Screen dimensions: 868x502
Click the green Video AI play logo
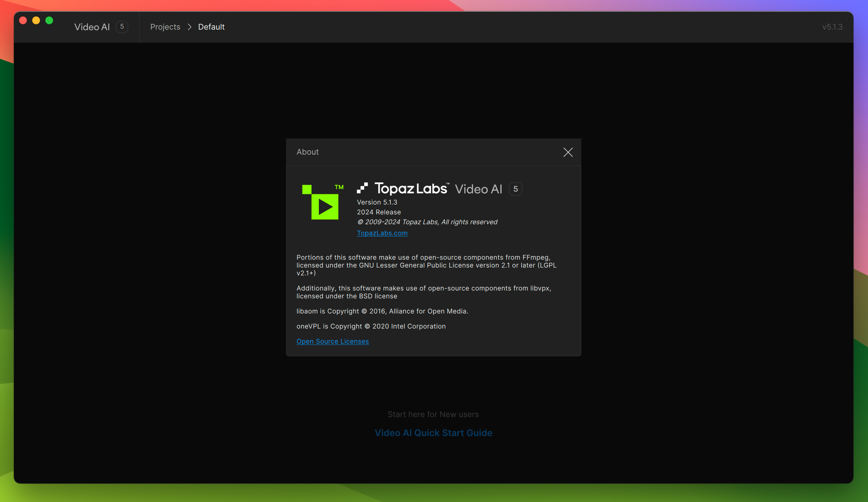click(322, 202)
